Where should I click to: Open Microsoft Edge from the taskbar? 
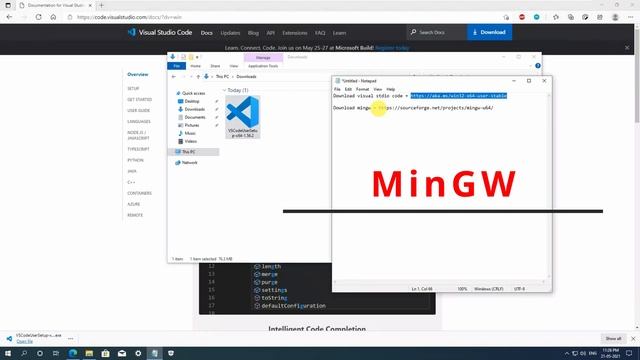tap(73, 353)
